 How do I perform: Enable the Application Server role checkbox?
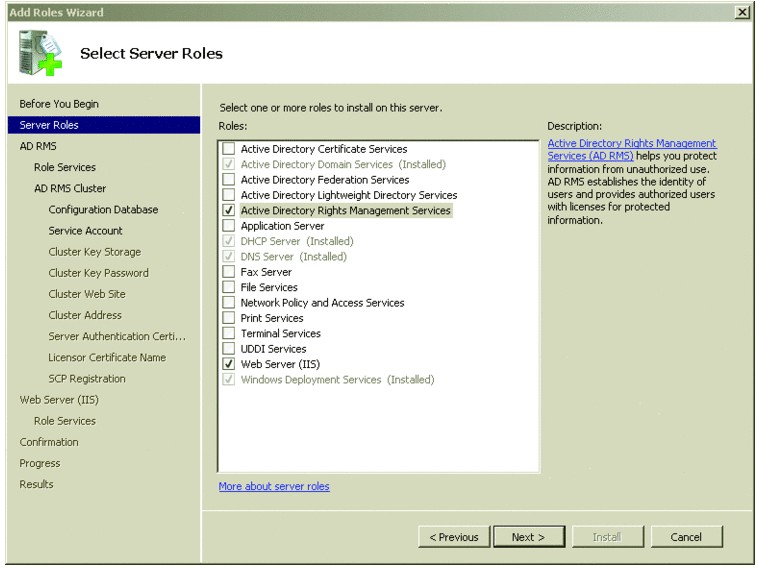click(229, 226)
